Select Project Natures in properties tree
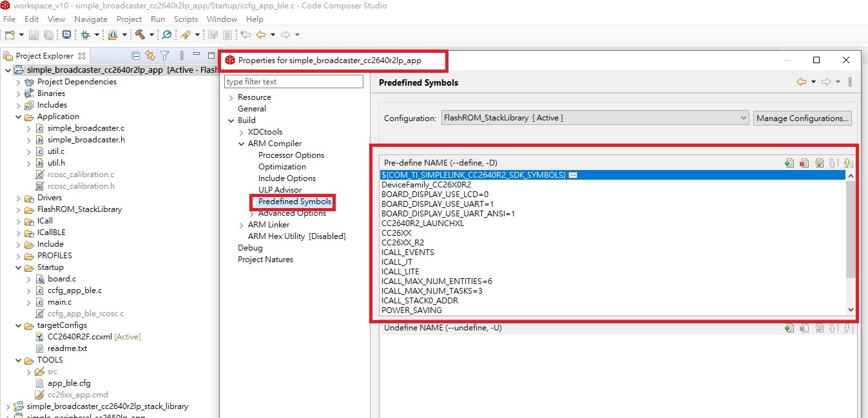 [x=265, y=260]
